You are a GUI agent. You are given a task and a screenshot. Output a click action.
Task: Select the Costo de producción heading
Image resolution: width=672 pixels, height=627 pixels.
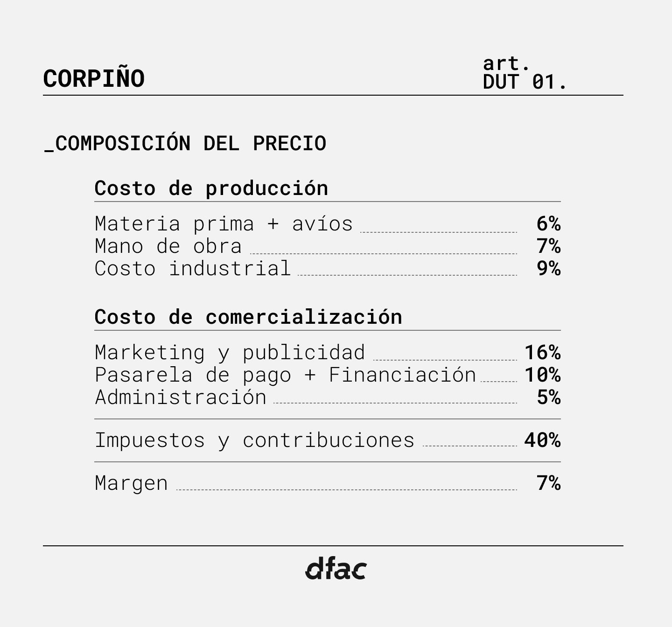pos(211,188)
